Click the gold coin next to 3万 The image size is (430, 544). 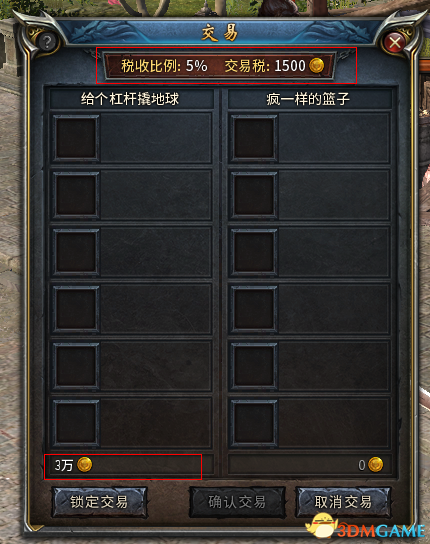pyautogui.click(x=84, y=465)
